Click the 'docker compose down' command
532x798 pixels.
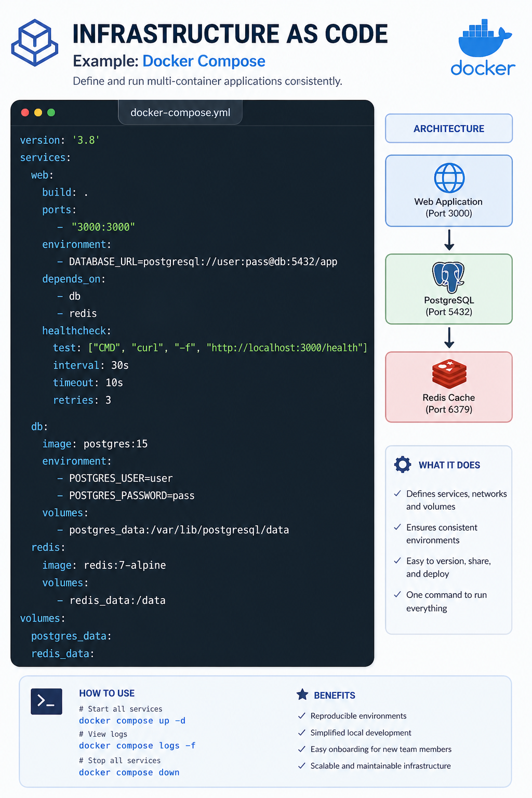[129, 773]
